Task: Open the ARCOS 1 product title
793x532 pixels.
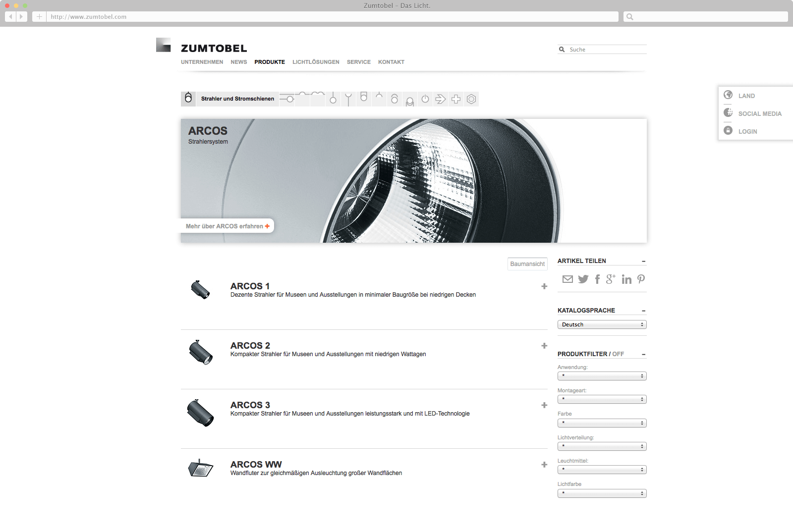Action: click(250, 286)
